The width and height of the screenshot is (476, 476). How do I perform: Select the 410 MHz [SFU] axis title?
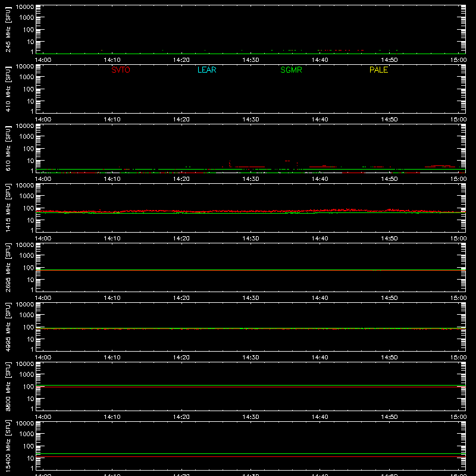click(8, 89)
